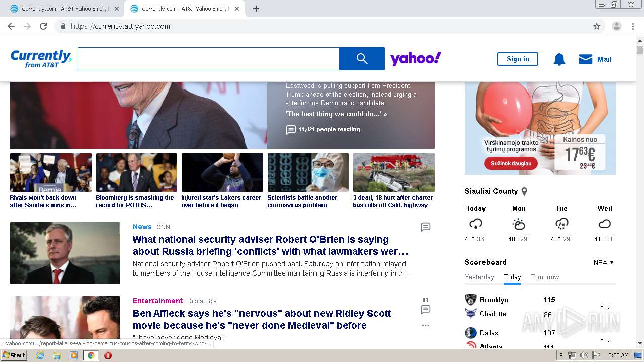The image size is (644, 362).
Task: Open the Ben Affleck Ridley Scott headline
Action: 262,319
